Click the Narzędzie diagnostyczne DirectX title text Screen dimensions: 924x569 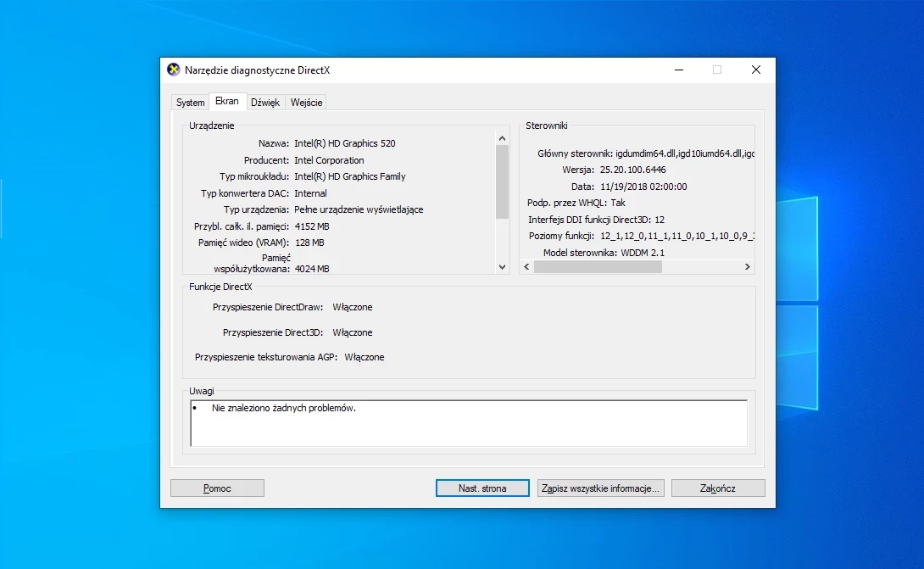pyautogui.click(x=258, y=70)
